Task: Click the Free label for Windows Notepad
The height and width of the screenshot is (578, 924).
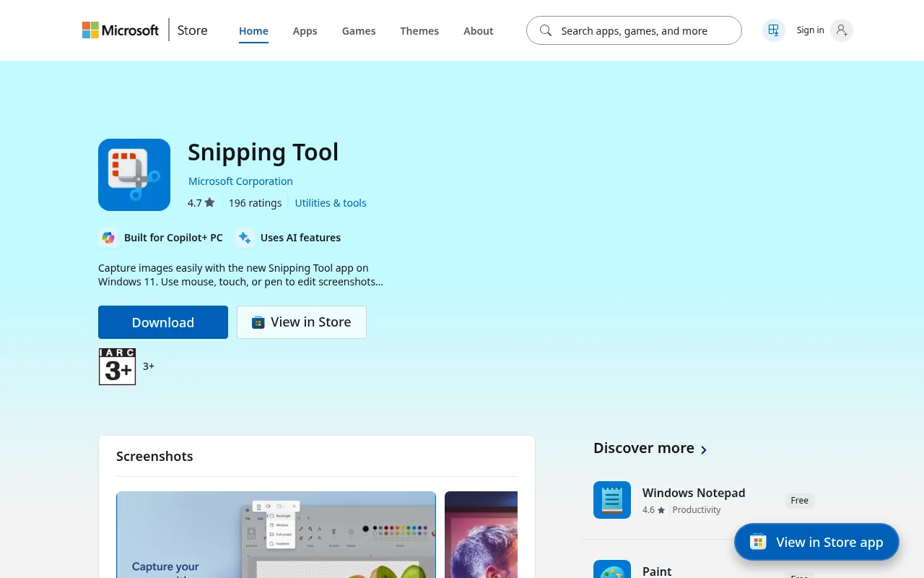Action: click(x=799, y=500)
